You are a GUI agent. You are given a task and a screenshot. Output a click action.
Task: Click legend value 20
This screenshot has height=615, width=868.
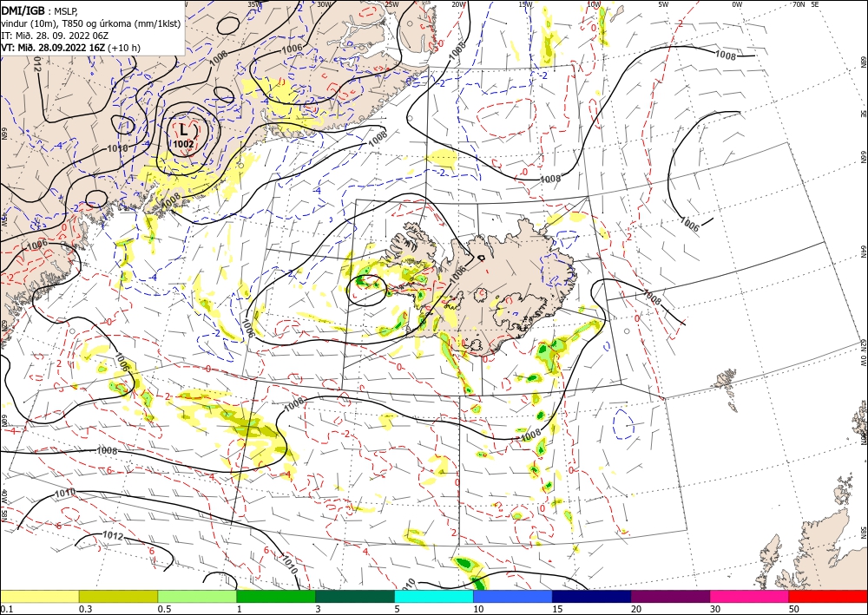point(636,609)
